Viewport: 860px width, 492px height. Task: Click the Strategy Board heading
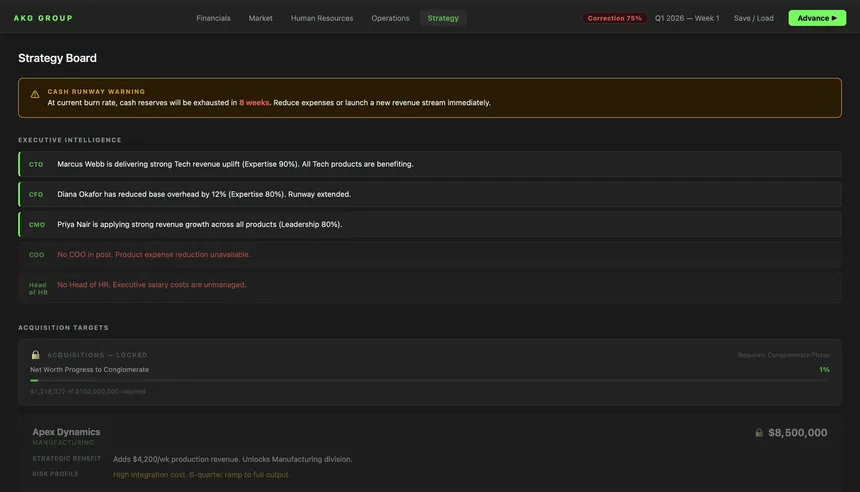[x=58, y=58]
